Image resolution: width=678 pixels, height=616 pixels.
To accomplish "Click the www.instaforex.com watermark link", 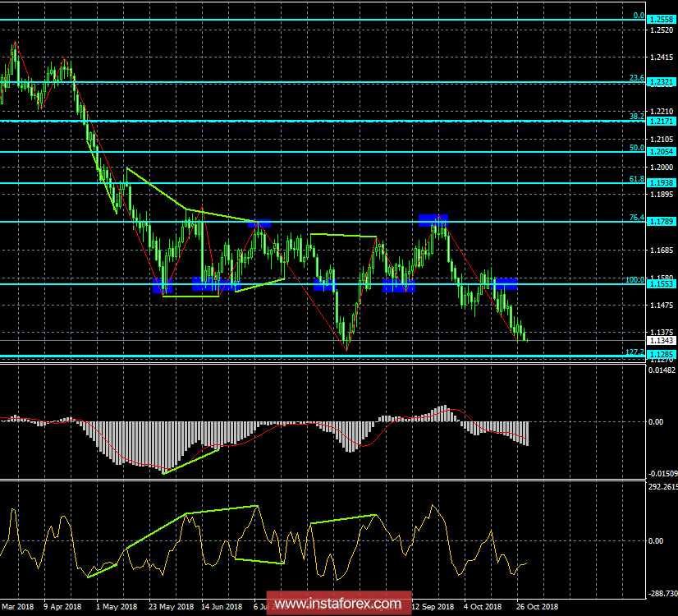I will [338, 605].
